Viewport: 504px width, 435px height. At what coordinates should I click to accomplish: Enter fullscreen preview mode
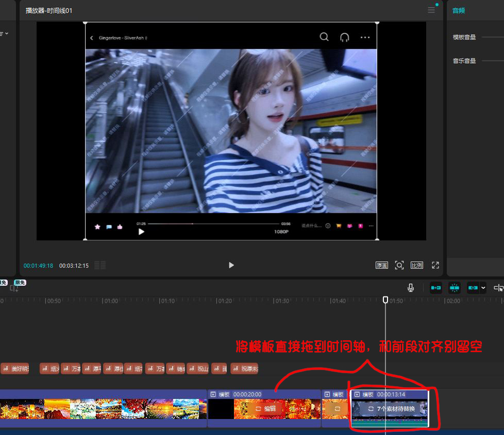(435, 265)
